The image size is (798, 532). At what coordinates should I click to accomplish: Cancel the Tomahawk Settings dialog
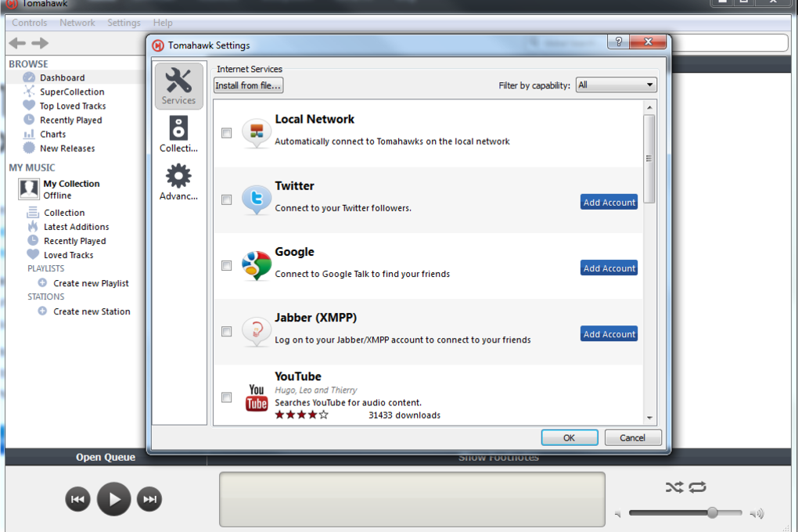pyautogui.click(x=633, y=437)
